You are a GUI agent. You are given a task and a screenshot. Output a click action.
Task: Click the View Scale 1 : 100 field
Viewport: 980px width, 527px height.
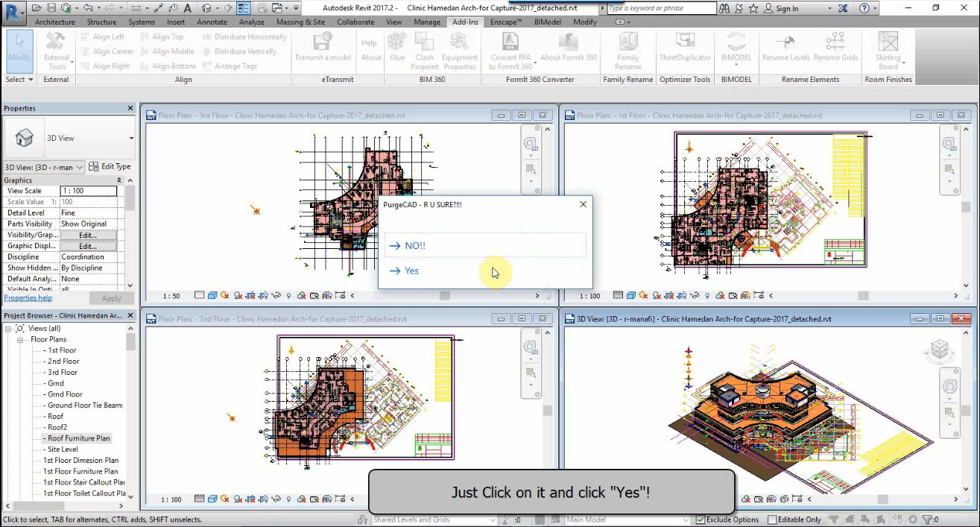tap(88, 191)
